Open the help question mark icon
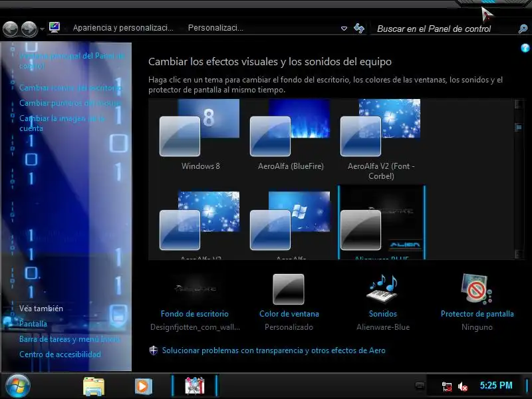 [x=525, y=48]
